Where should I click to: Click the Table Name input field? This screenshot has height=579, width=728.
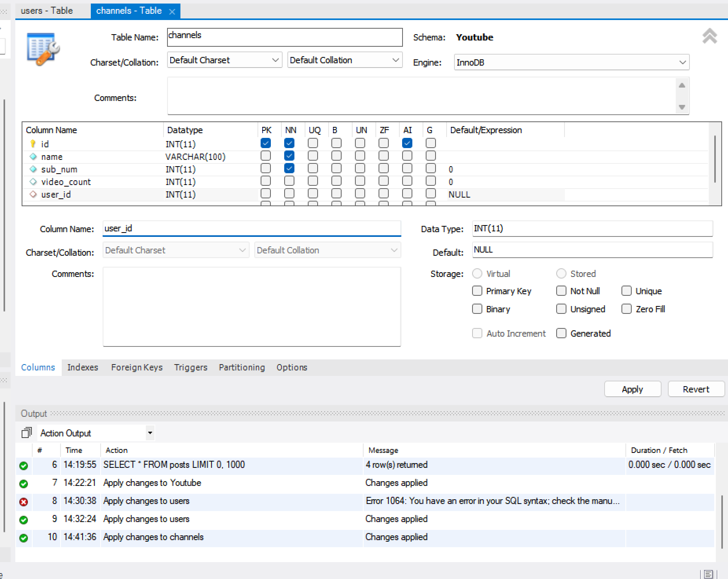tap(285, 37)
